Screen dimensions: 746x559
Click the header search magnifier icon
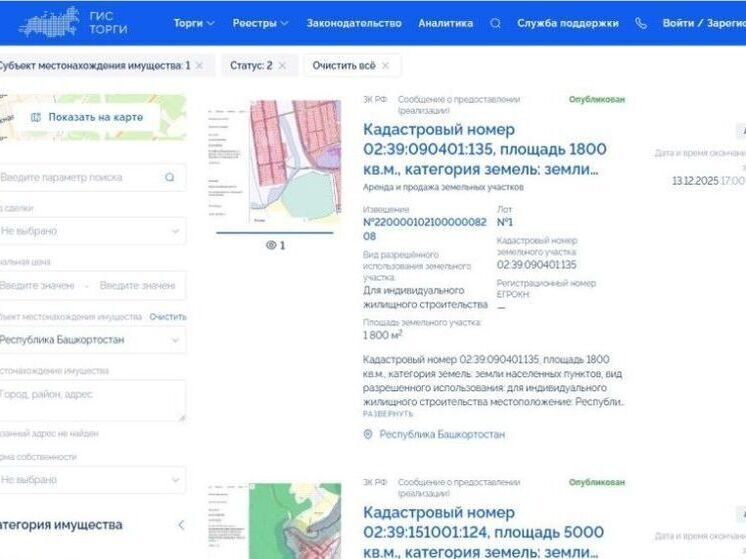point(495,23)
